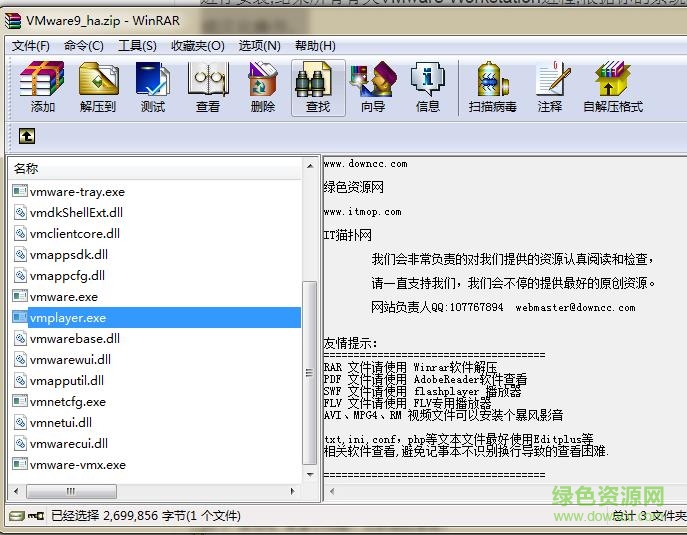Click the icon beside vmclientcore.dll
The width and height of the screenshot is (687, 535).
pyautogui.click(x=20, y=234)
